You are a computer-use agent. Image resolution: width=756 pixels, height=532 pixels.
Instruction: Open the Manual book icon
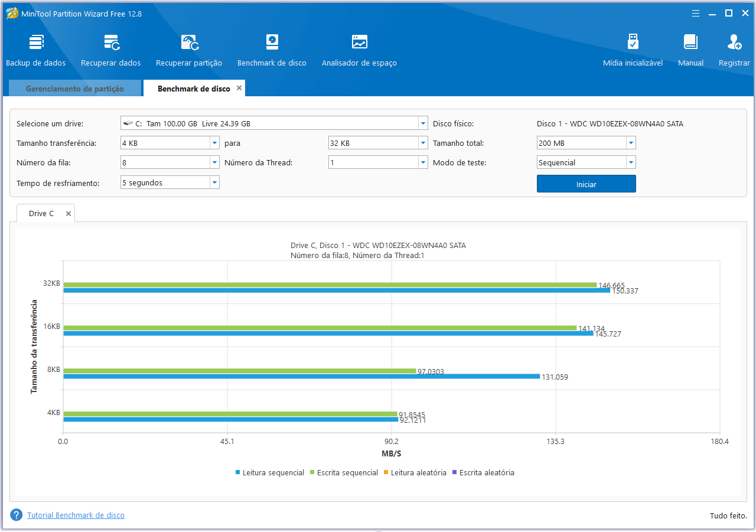(x=690, y=43)
